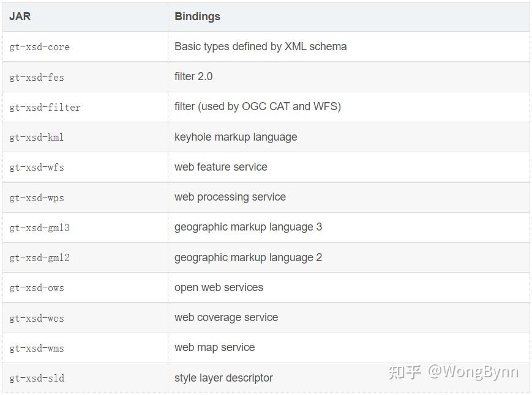This screenshot has width=532, height=395.
Task: Select the gt-xsd-wcs JAR name
Action: pyautogui.click(x=37, y=318)
